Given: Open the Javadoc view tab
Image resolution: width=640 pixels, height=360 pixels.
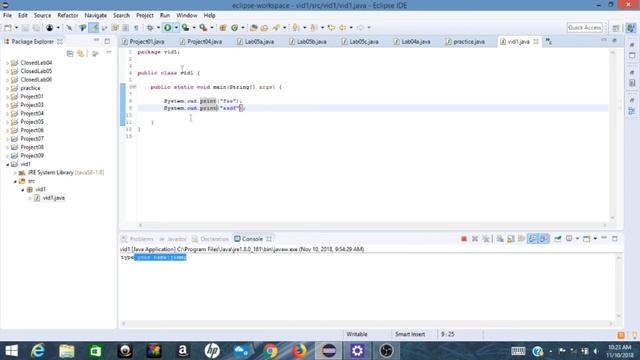Looking at the screenshot, I should pyautogui.click(x=173, y=239).
